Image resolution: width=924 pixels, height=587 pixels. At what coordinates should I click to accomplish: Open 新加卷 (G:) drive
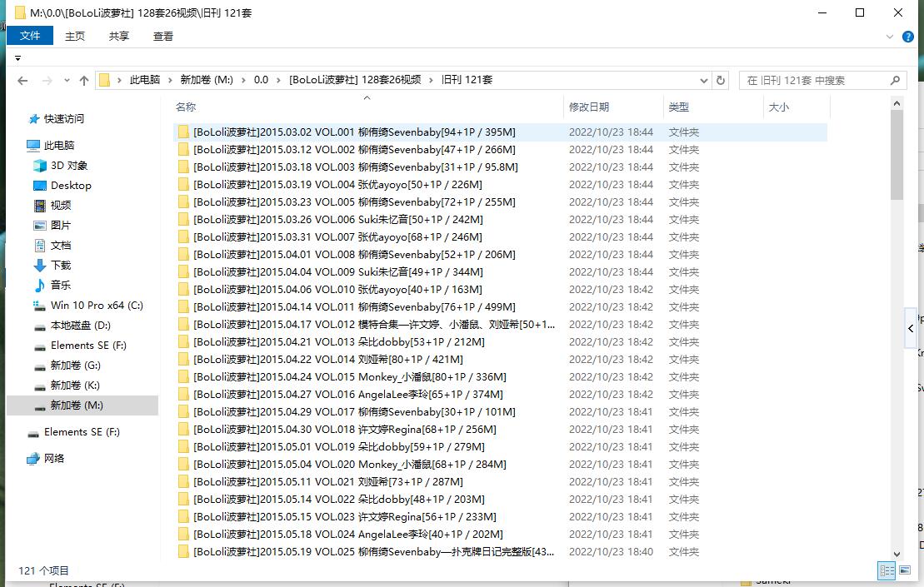[x=76, y=366]
